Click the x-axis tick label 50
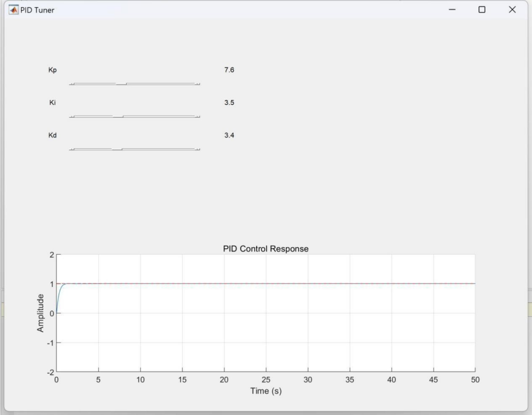Viewport: 532px width, 415px height. (x=475, y=379)
